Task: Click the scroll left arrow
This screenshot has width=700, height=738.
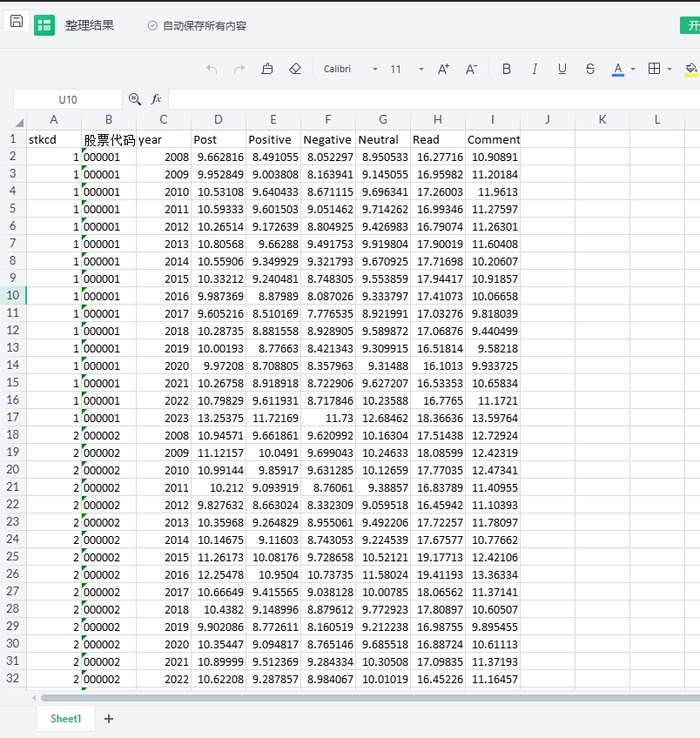Action: point(34,697)
